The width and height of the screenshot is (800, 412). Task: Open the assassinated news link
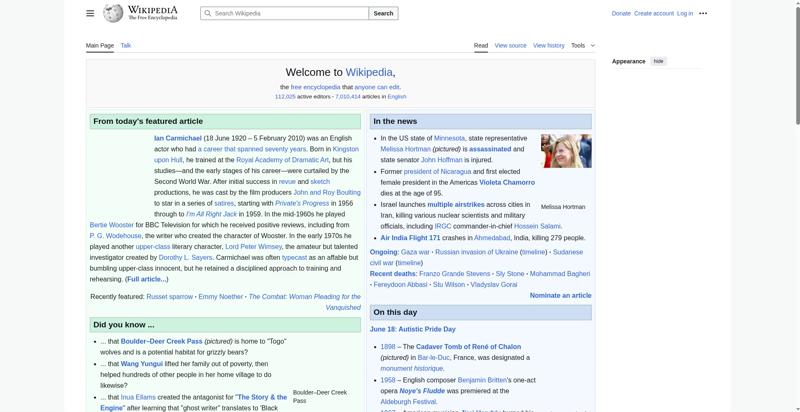tap(490, 149)
